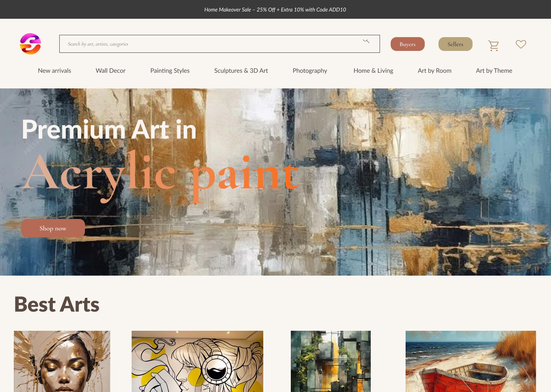551x392 pixels.
Task: Select Painting Styles in navigation
Action: pyautogui.click(x=170, y=70)
